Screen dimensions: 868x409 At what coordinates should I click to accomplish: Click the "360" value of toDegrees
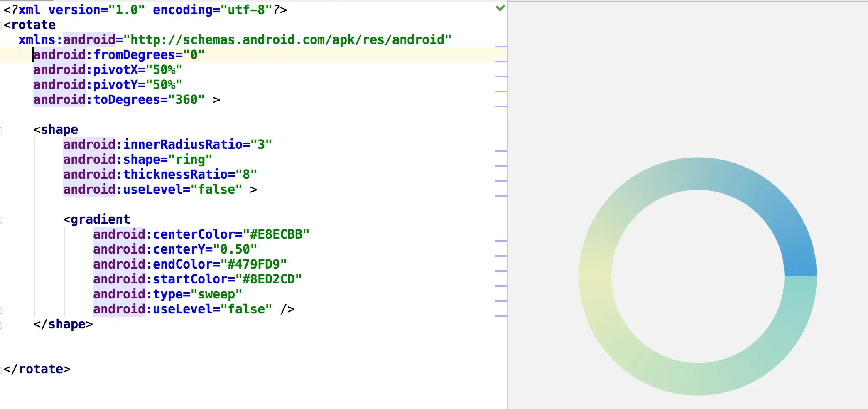point(186,100)
